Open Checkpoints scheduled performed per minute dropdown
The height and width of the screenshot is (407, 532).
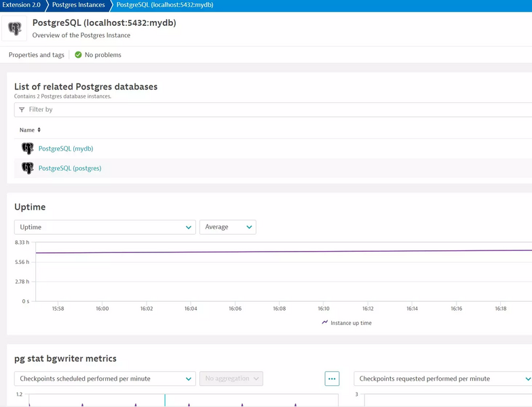105,379
